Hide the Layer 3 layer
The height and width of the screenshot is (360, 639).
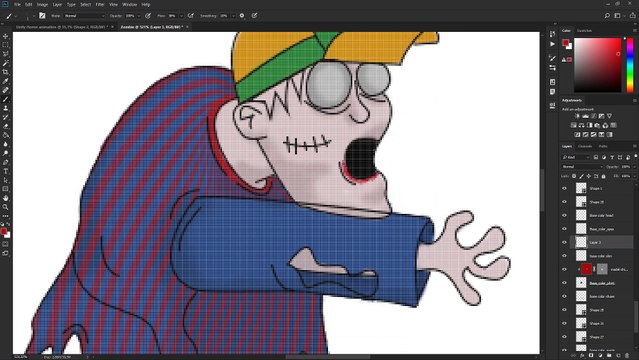[x=564, y=242]
